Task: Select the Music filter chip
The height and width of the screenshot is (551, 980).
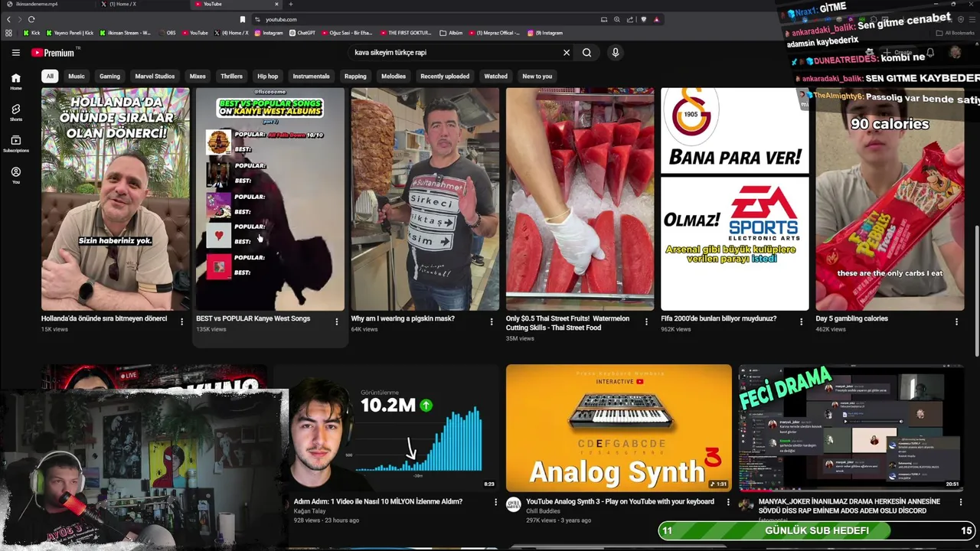Action: pos(77,76)
